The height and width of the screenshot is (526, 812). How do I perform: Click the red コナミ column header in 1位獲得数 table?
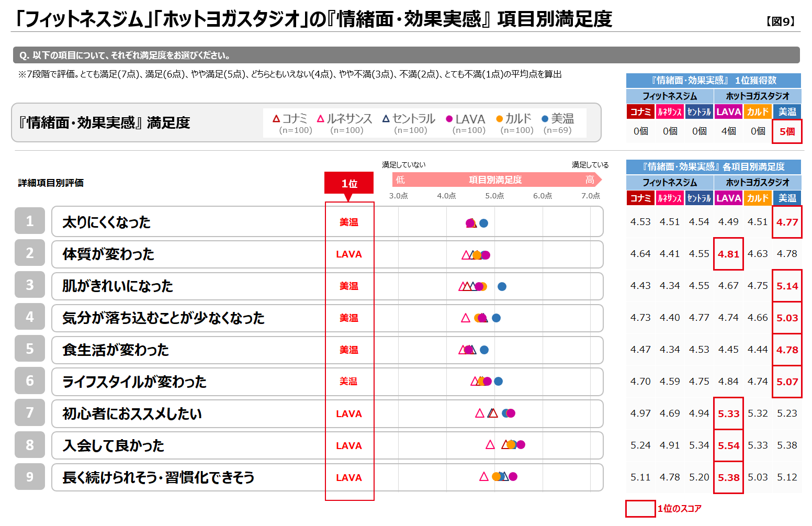click(x=640, y=111)
